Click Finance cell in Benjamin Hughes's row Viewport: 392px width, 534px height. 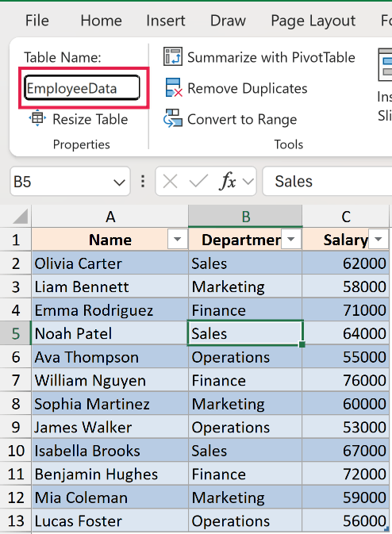[245, 474]
